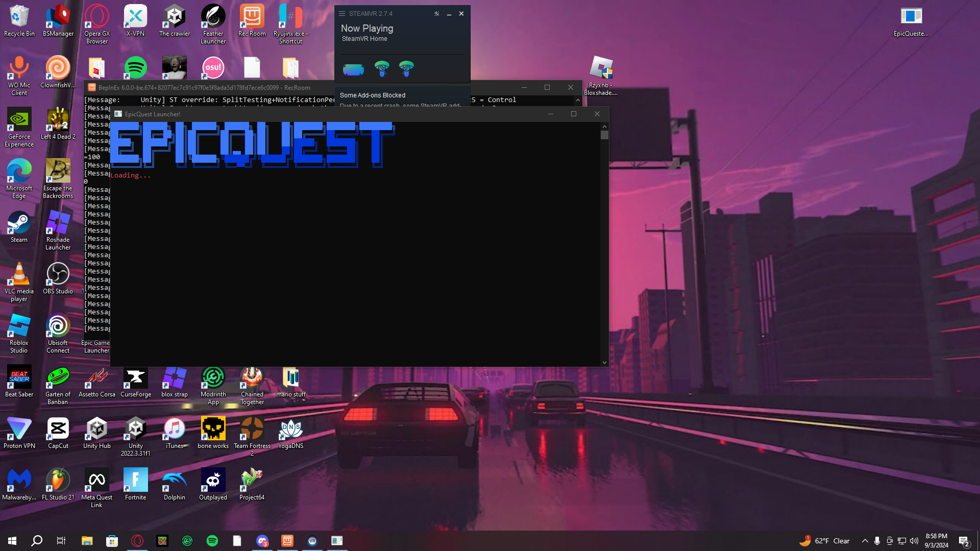Toggle SteamVR small mode icon

click(x=437, y=14)
